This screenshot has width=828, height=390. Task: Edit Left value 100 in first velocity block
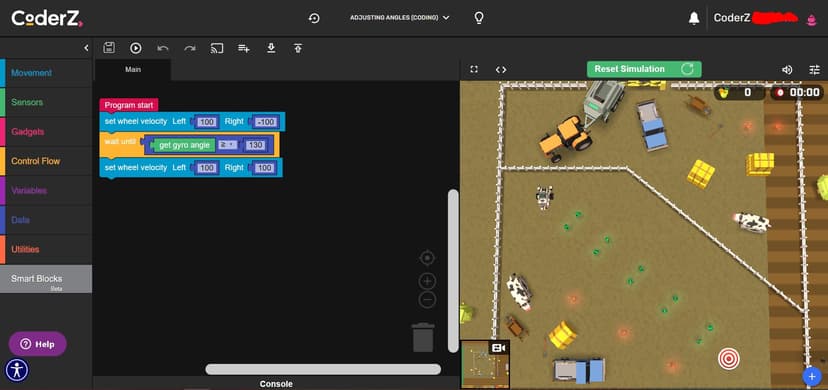click(207, 122)
